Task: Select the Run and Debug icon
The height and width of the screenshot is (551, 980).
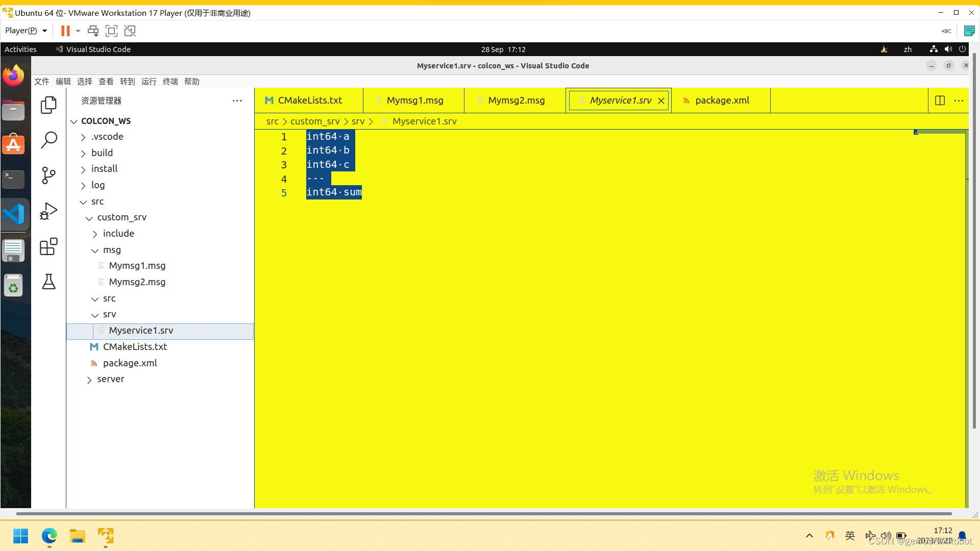Action: point(48,211)
